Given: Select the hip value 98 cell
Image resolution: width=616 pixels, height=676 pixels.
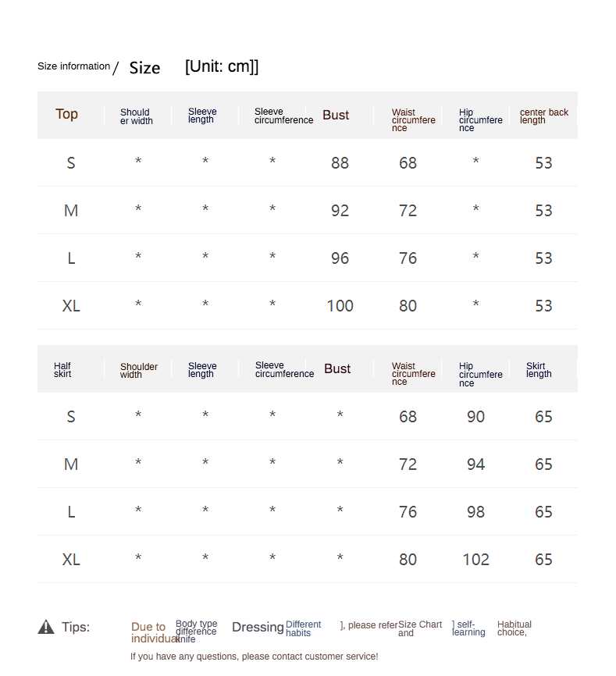Looking at the screenshot, I should click(x=475, y=512).
